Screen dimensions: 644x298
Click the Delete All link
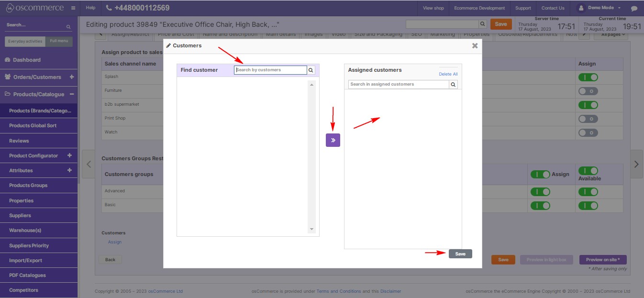(x=448, y=74)
